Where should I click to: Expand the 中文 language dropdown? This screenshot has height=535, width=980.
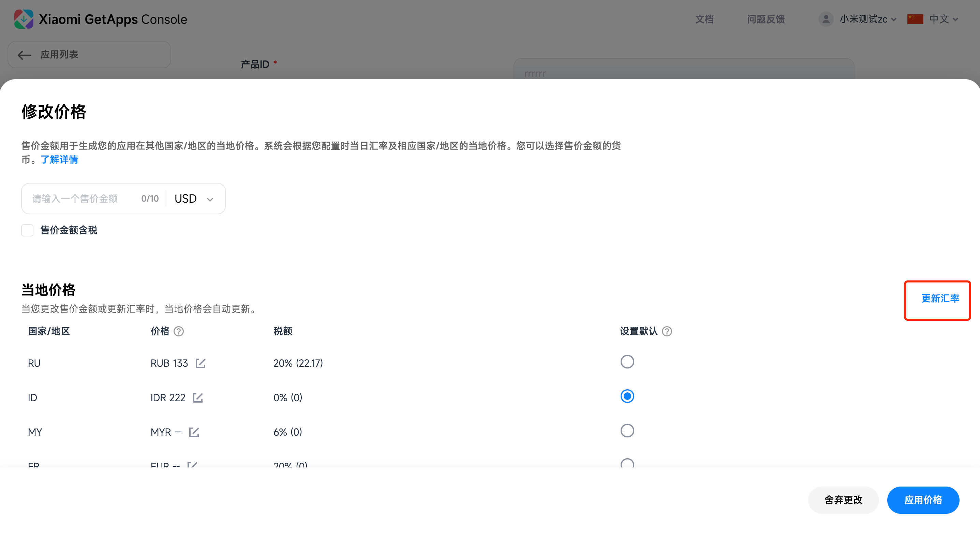(x=943, y=19)
